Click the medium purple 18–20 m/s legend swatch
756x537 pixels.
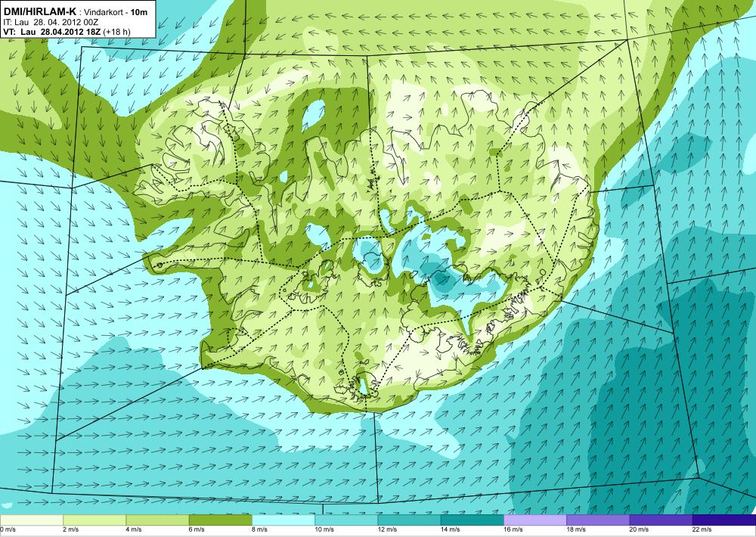pos(598,520)
